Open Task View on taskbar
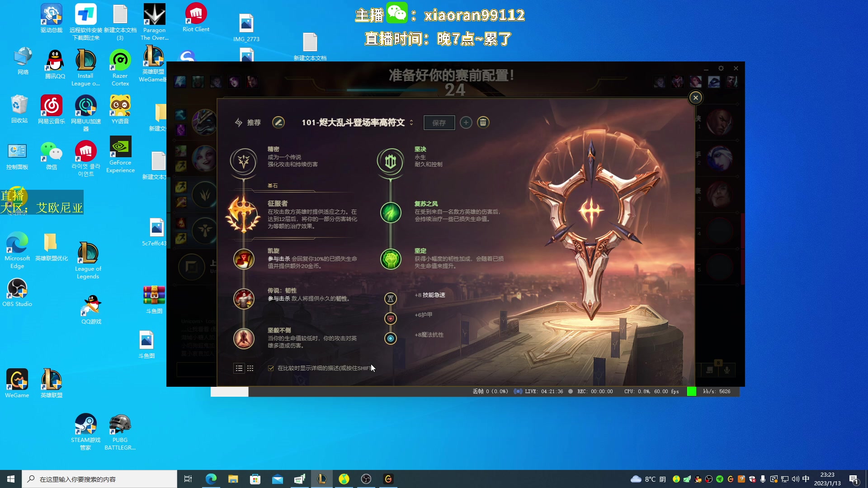 [188, 479]
